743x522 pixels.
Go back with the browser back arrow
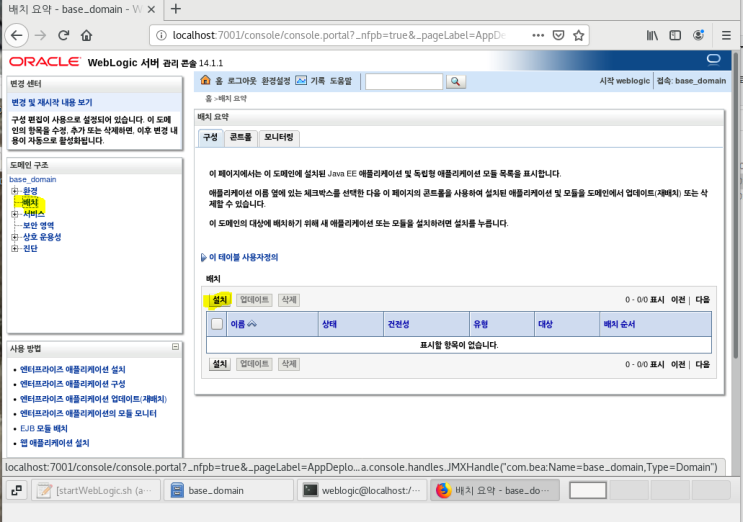[17, 36]
